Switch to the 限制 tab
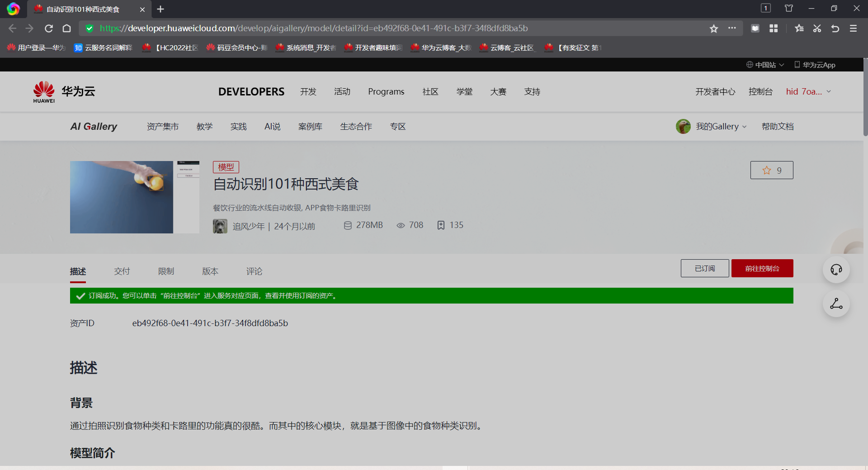Image resolution: width=868 pixels, height=470 pixels. click(166, 271)
